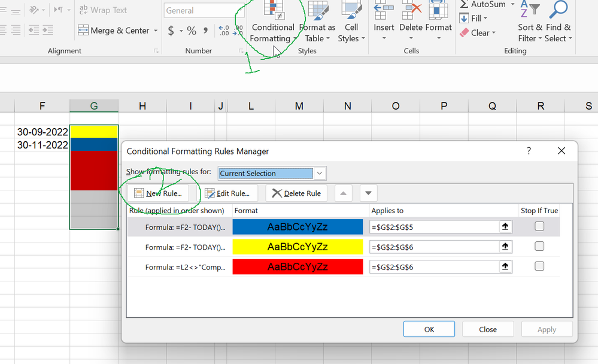598x364 pixels.
Task: Confirm dialog with OK
Action: click(x=429, y=329)
